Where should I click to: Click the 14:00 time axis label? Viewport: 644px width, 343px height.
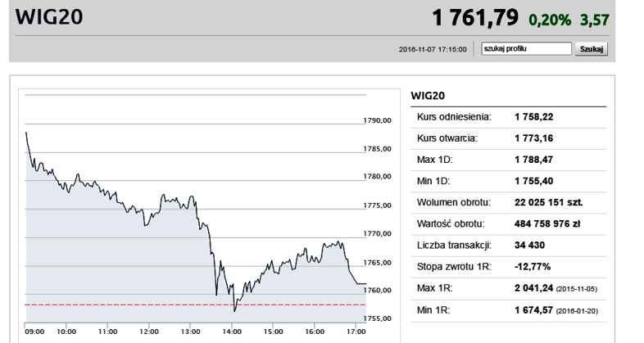coord(232,332)
